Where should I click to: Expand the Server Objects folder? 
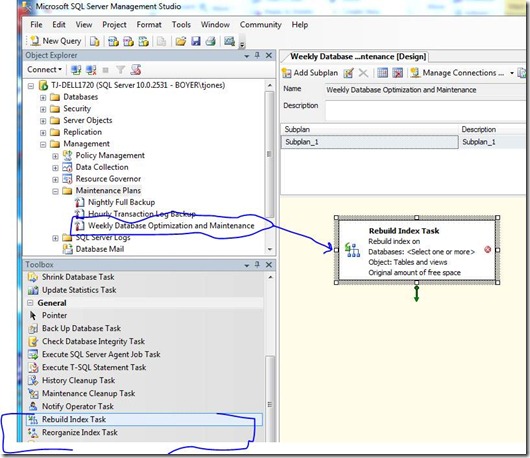click(43, 121)
